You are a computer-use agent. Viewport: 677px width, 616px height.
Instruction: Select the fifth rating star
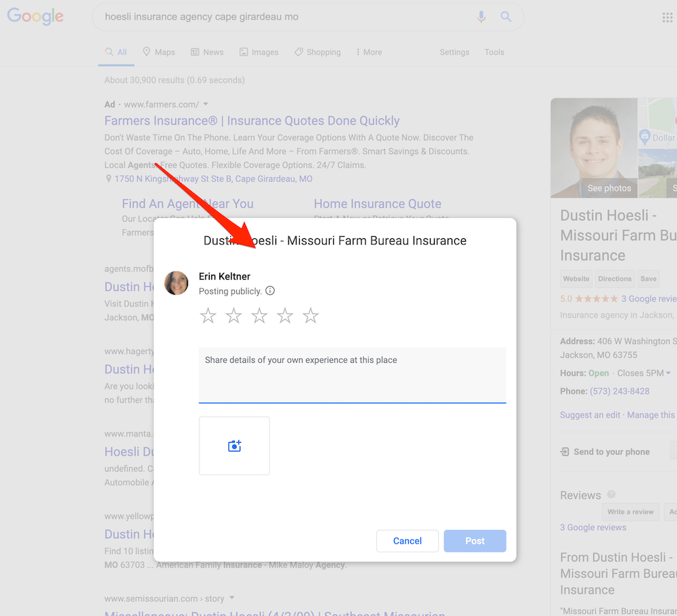[311, 315]
